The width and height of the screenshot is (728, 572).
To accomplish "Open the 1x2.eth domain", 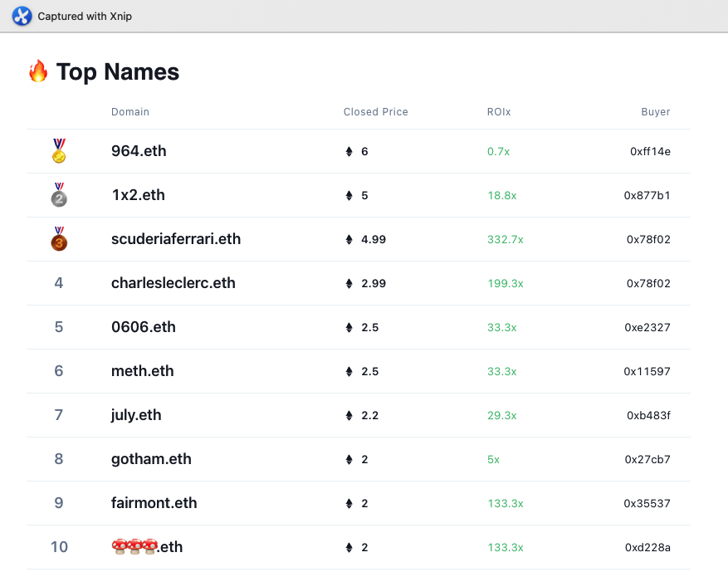I will (x=139, y=195).
